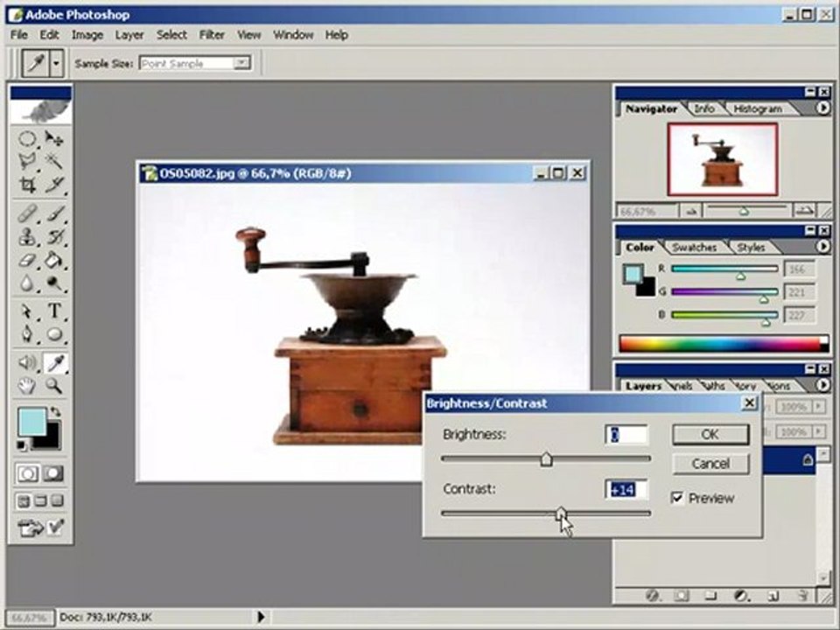The image size is (840, 630).
Task: Switch to Standard Mode editing
Action: pos(28,473)
